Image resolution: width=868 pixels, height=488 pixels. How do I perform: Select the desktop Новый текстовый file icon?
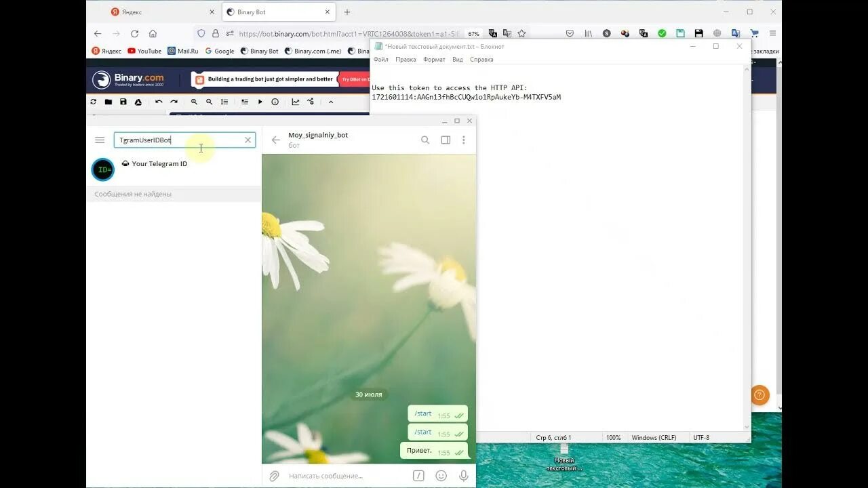coord(564,457)
